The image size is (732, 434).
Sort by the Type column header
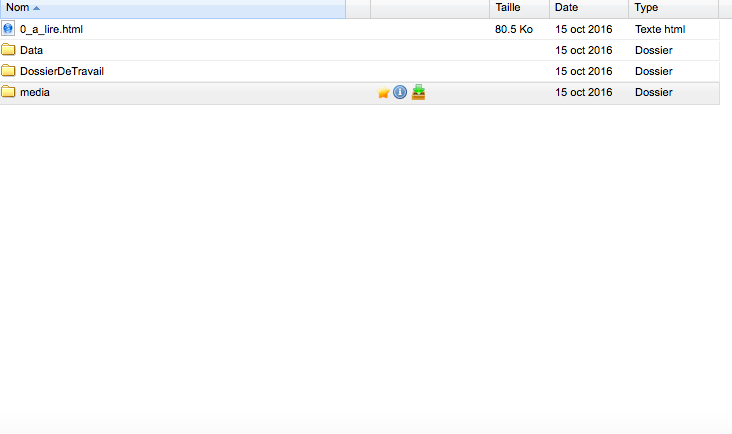coord(674,8)
